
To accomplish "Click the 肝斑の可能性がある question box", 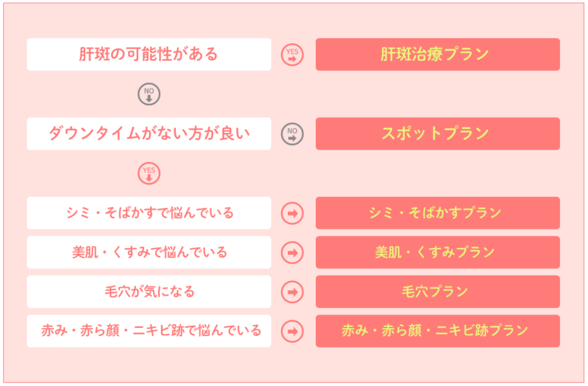I will 149,54.
